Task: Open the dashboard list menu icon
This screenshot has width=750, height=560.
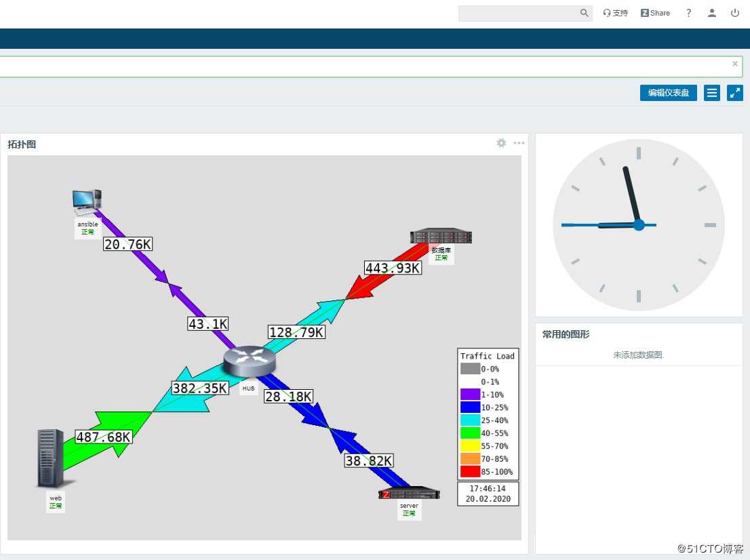Action: click(x=712, y=93)
